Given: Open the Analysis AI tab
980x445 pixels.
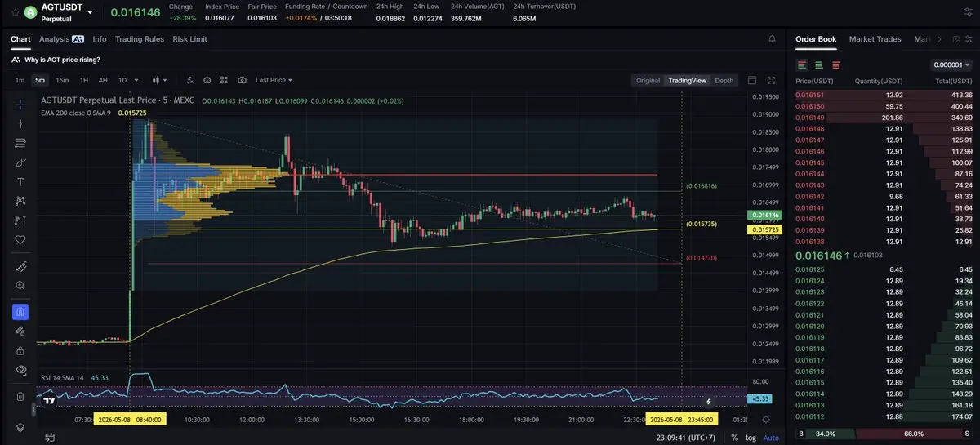Looking at the screenshot, I should pyautogui.click(x=61, y=38).
